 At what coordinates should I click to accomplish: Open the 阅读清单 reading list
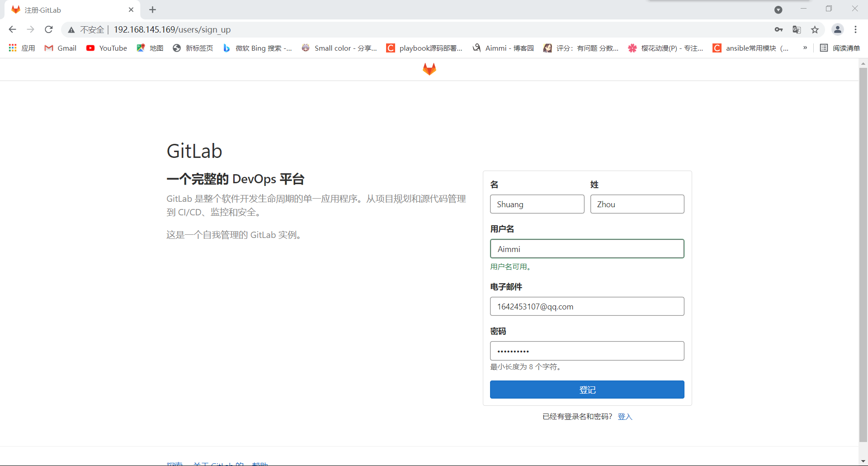840,48
